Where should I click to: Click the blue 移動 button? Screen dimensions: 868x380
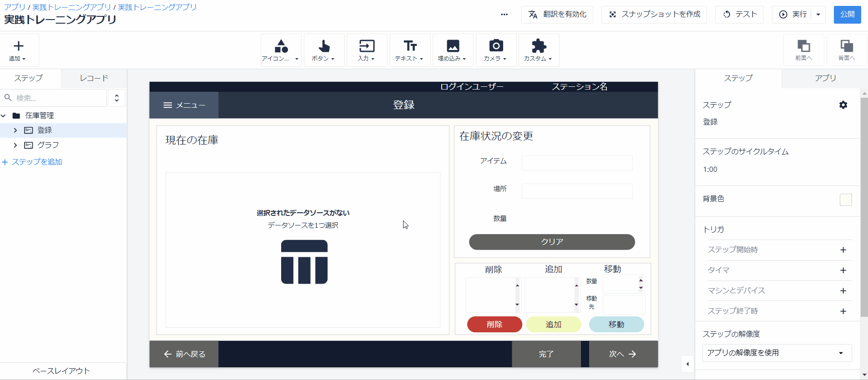(616, 325)
